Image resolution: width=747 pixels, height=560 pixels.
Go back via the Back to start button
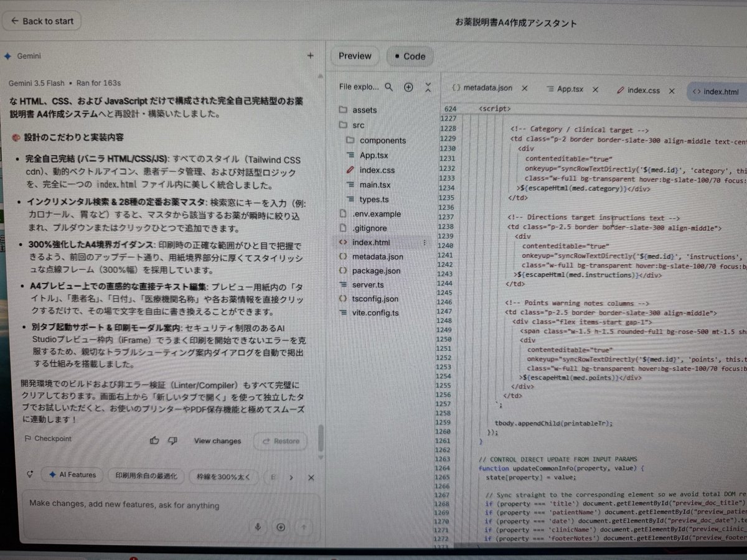point(42,21)
